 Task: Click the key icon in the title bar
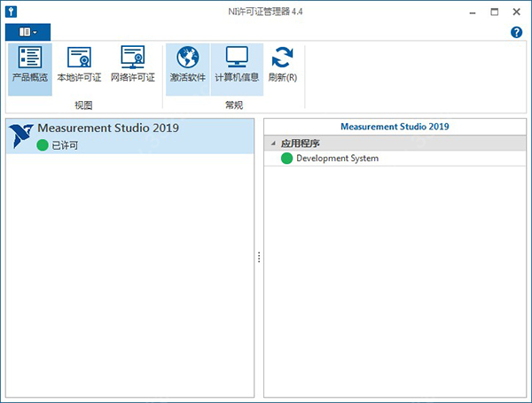(x=11, y=12)
